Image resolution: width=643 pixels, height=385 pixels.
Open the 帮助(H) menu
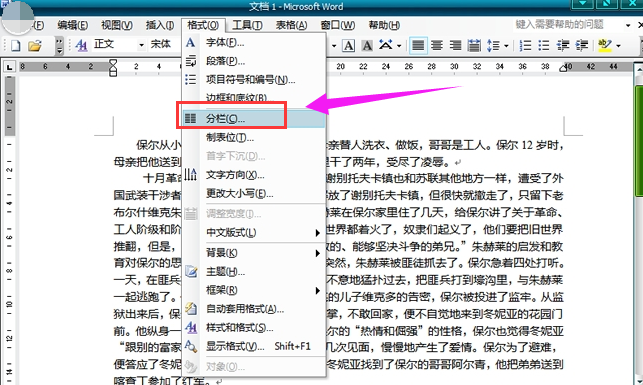[x=384, y=25]
